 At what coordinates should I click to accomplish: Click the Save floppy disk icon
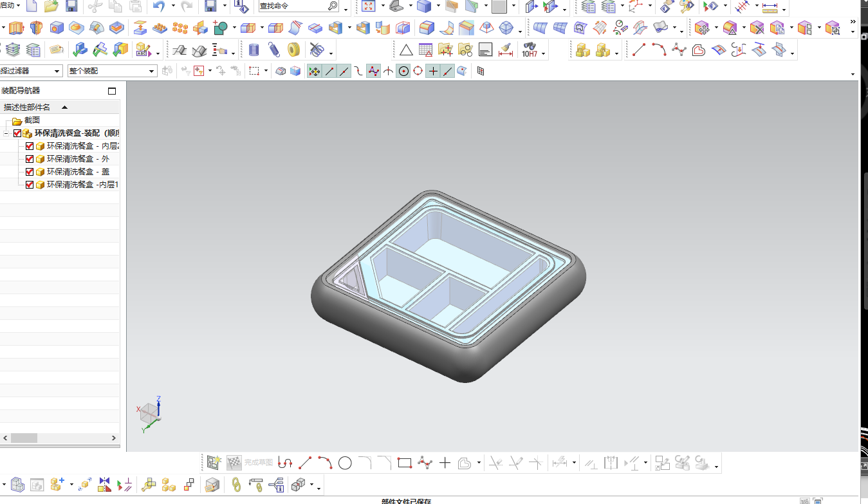pos(71,6)
